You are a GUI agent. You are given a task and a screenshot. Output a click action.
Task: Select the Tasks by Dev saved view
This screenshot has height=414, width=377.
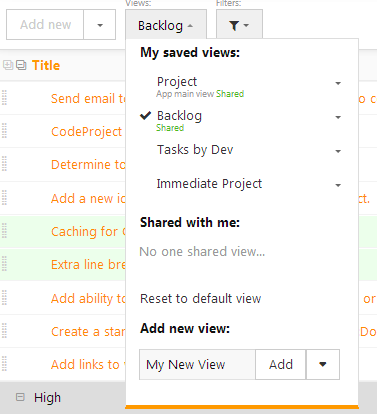coord(195,150)
